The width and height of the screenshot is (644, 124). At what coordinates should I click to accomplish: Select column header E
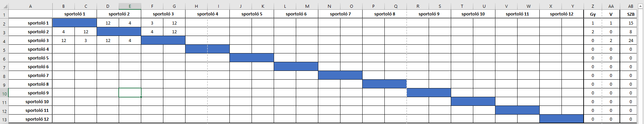tap(130, 6)
